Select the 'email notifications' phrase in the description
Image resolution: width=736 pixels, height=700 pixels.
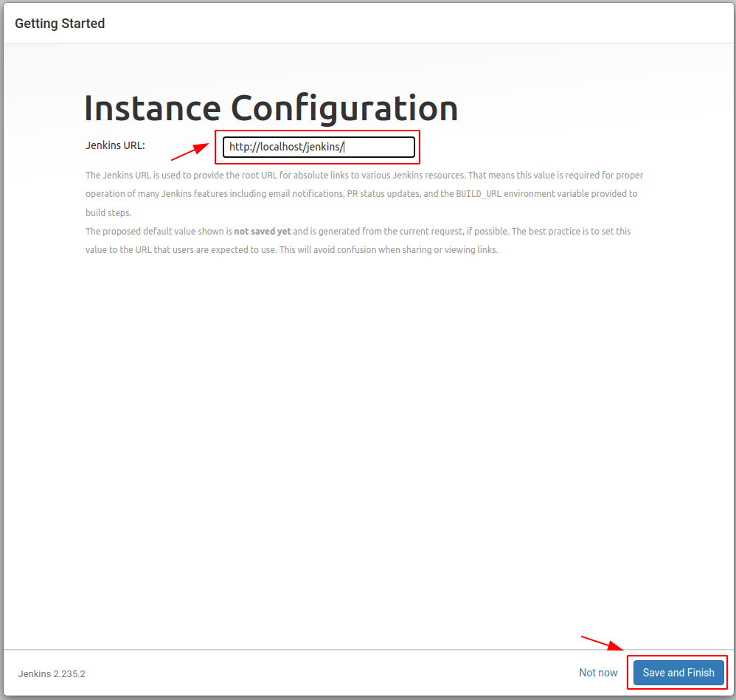[x=301, y=194]
